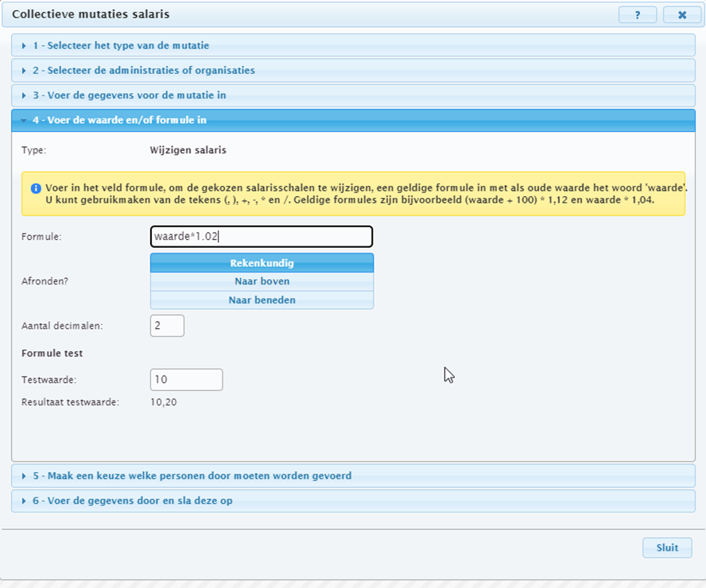Expand step 2 Selecteer de administraties of organisaties

click(354, 70)
